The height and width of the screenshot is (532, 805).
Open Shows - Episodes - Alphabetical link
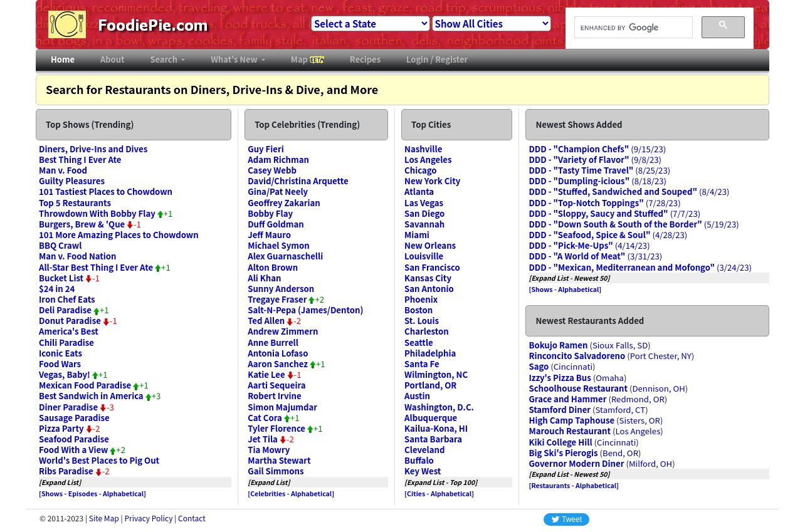[92, 494]
